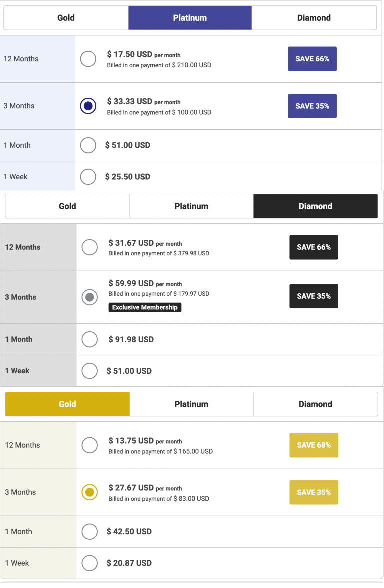This screenshot has height=588, width=384.
Task: Choose the Diamond 1 Month $91.98 option
Action: click(x=90, y=339)
